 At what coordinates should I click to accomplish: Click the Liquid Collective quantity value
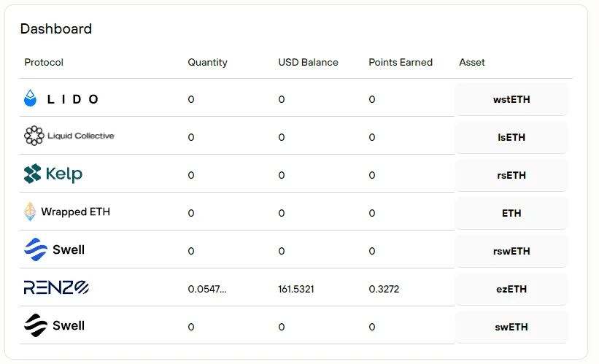coord(191,137)
